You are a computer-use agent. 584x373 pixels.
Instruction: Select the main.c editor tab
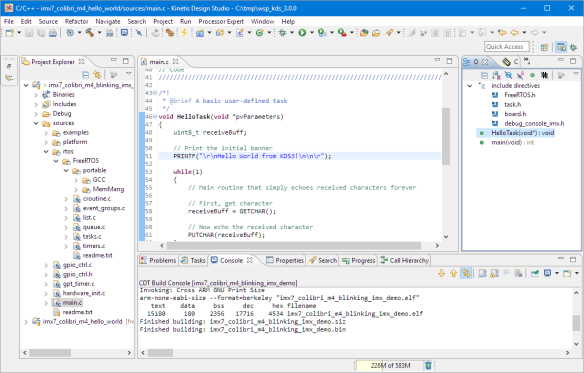tap(159, 61)
